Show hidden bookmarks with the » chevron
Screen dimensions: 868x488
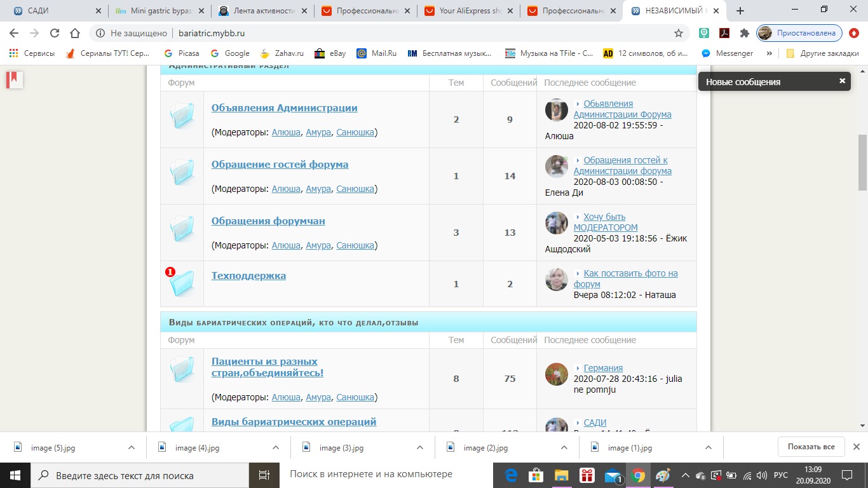tap(770, 53)
